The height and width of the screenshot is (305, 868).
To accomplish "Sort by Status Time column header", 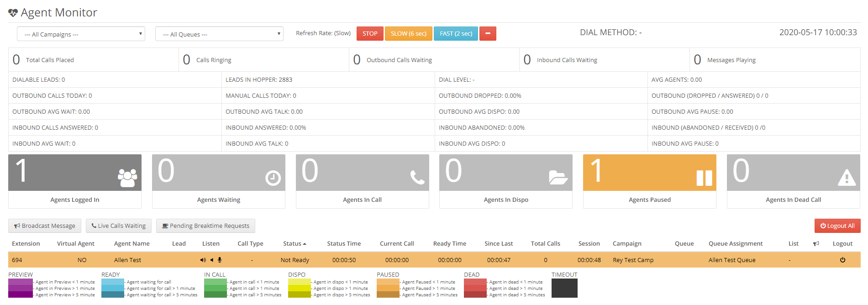I will (x=344, y=243).
